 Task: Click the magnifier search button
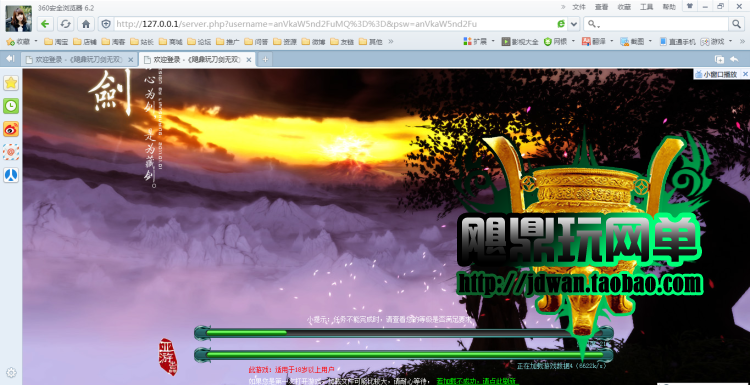[736, 24]
